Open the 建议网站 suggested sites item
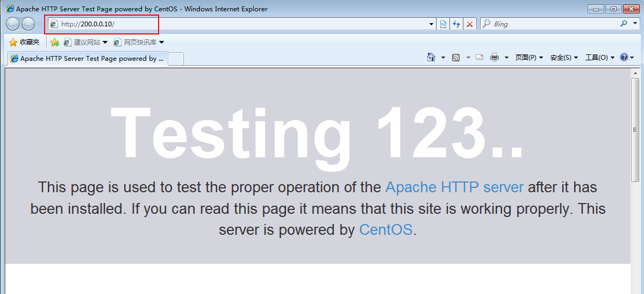 (x=85, y=42)
